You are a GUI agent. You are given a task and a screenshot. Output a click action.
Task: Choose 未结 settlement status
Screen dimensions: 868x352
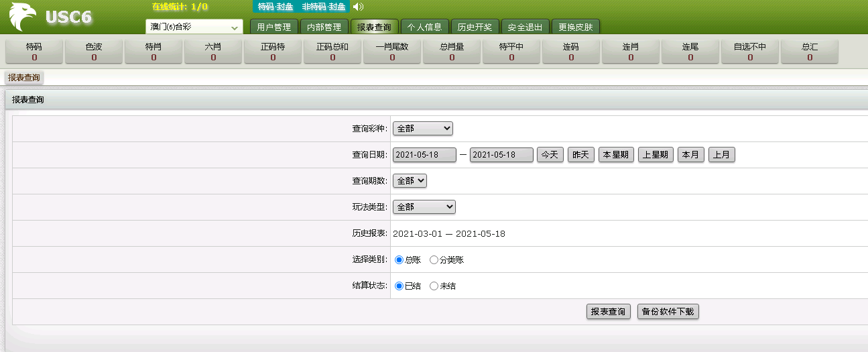coord(434,286)
